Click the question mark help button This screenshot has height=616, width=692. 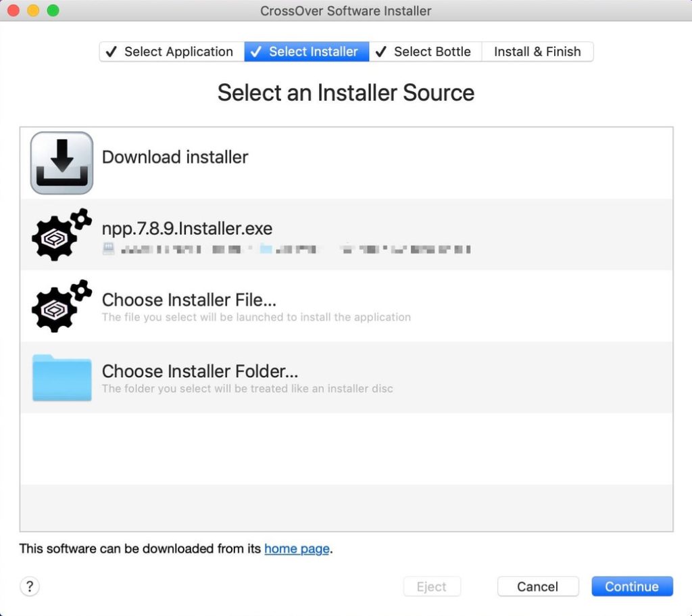click(x=30, y=586)
